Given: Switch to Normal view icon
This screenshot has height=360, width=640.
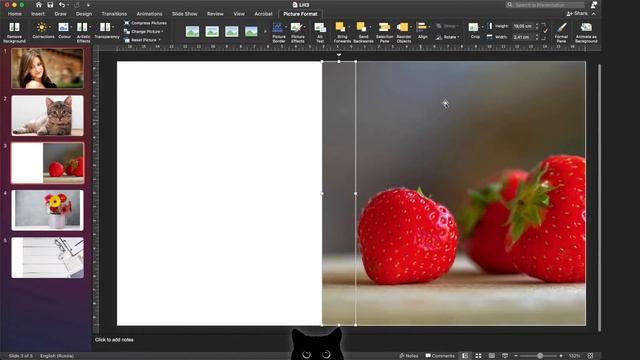Looking at the screenshot, I should click(465, 356).
